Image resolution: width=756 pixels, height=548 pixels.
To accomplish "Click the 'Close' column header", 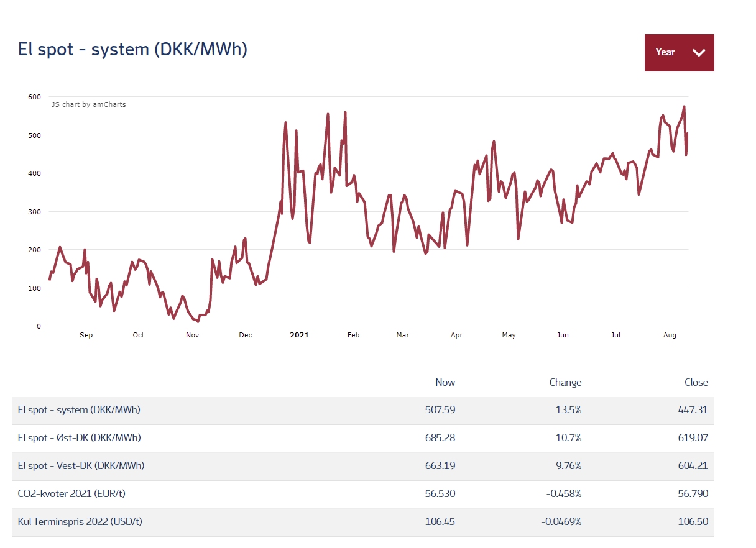I will click(696, 383).
